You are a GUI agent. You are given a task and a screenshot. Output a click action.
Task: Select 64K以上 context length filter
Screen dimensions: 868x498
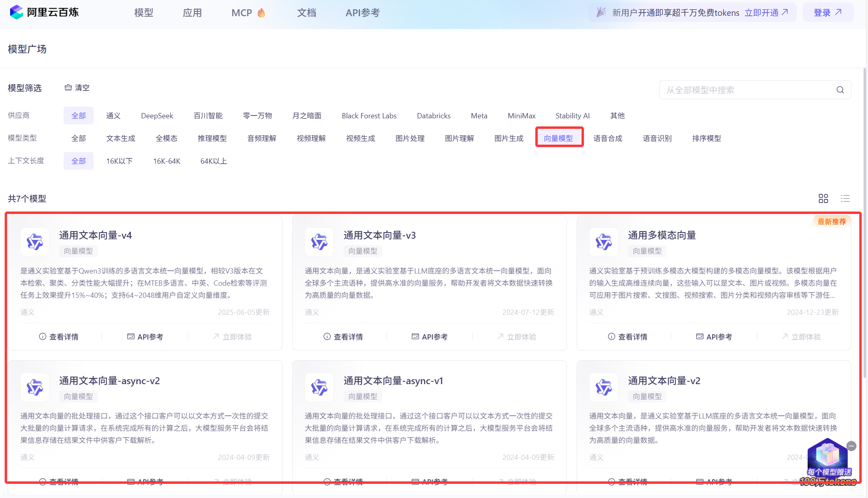tap(214, 161)
